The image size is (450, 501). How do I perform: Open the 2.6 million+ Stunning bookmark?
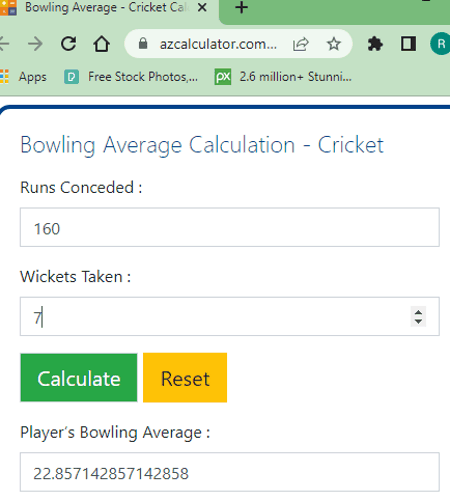coord(283,77)
